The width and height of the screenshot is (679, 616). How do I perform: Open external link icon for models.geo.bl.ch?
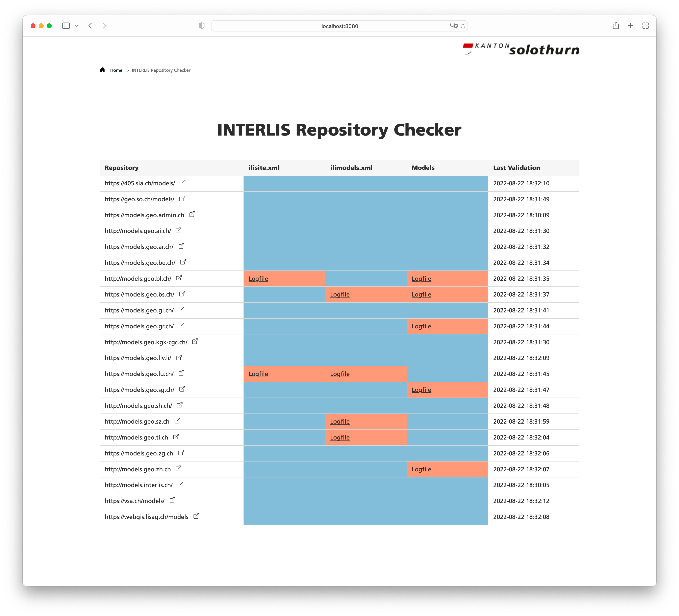[x=179, y=278]
